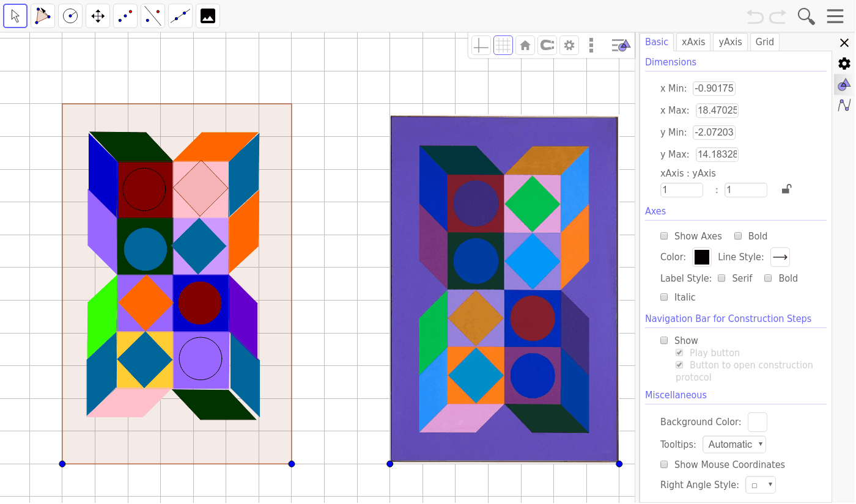Open the axis Line Style dropdown
The width and height of the screenshot is (856, 504).
(x=780, y=257)
